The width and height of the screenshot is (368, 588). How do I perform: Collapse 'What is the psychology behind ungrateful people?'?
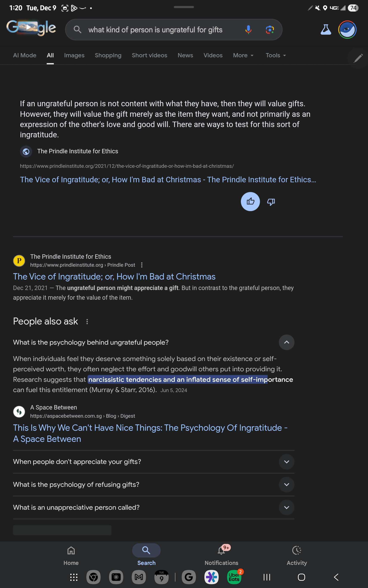tap(287, 342)
